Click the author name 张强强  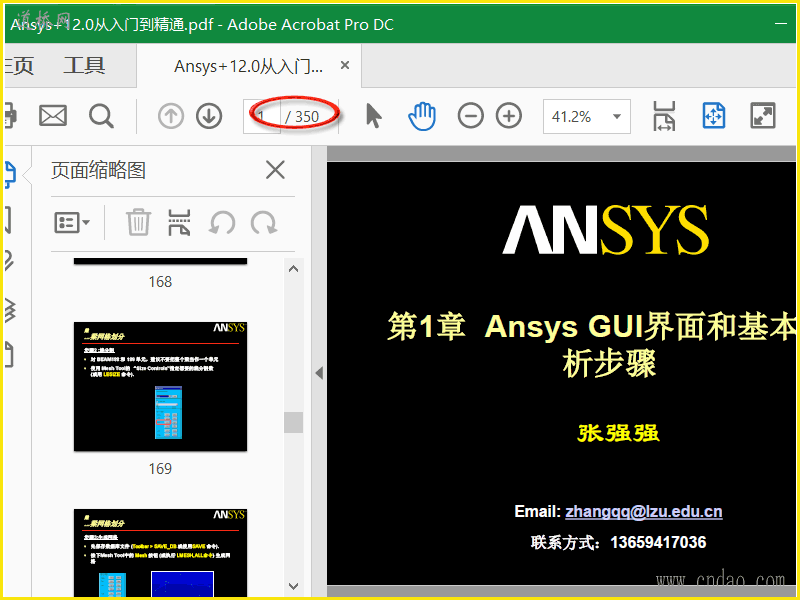click(618, 433)
